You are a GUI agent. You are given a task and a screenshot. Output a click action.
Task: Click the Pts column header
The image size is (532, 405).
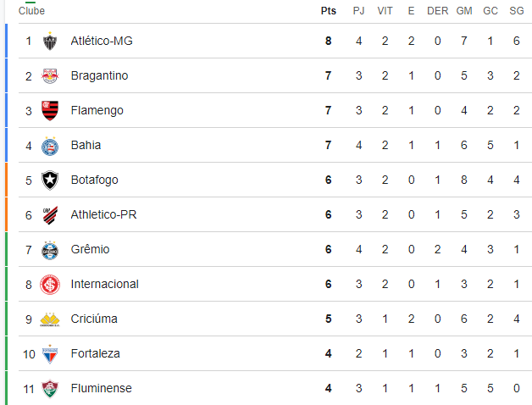329,11
